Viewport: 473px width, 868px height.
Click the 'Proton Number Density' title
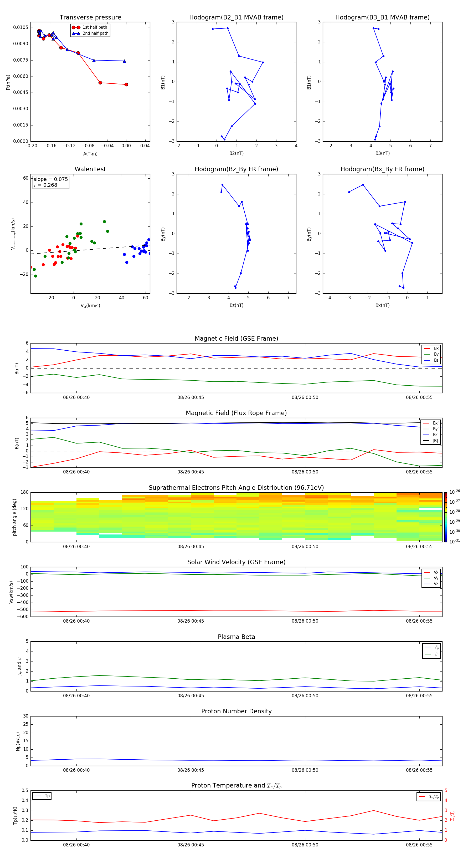236,711
